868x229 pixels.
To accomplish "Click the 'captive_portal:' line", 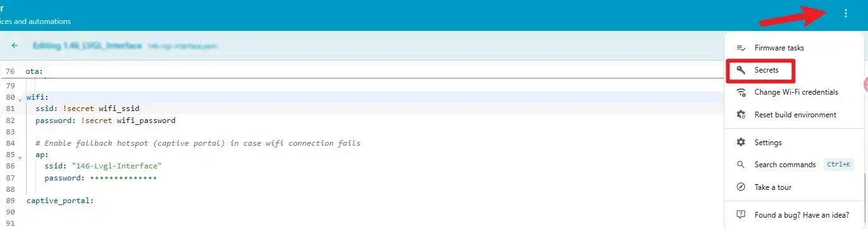I will click(x=60, y=201).
